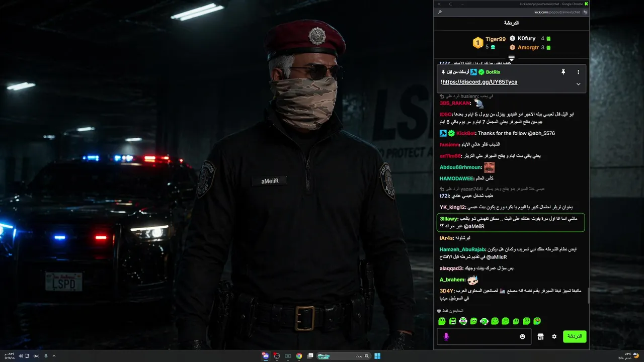The width and height of the screenshot is (644, 362).
Task: Click Abdou68rhmoun's username
Action: click(x=460, y=167)
